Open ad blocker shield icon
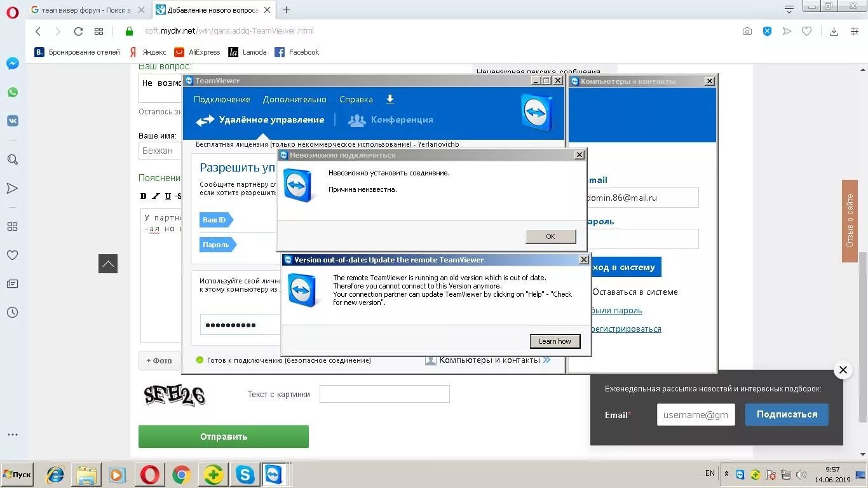The width and height of the screenshot is (868, 488). (768, 31)
